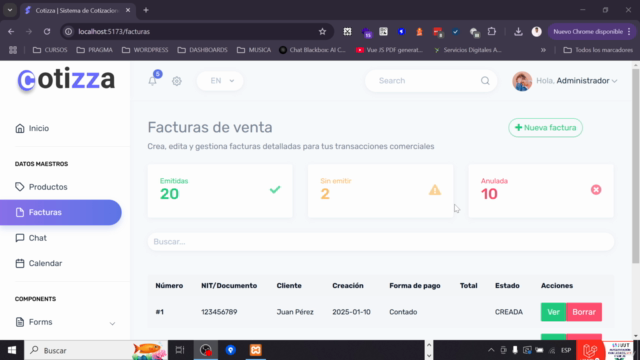The height and width of the screenshot is (360, 640).
Task: Click the Juan Pérez client cell
Action: point(295,312)
